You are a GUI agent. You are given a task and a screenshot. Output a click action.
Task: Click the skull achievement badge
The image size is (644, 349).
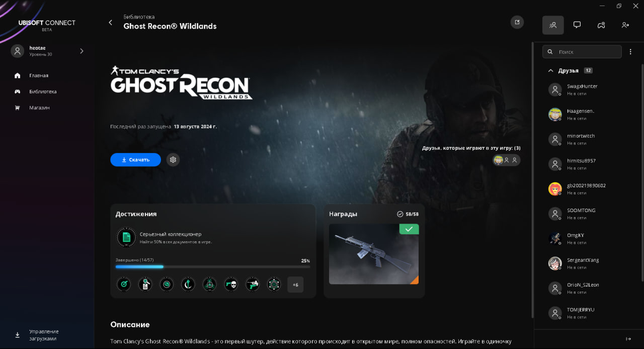pyautogui.click(x=231, y=285)
